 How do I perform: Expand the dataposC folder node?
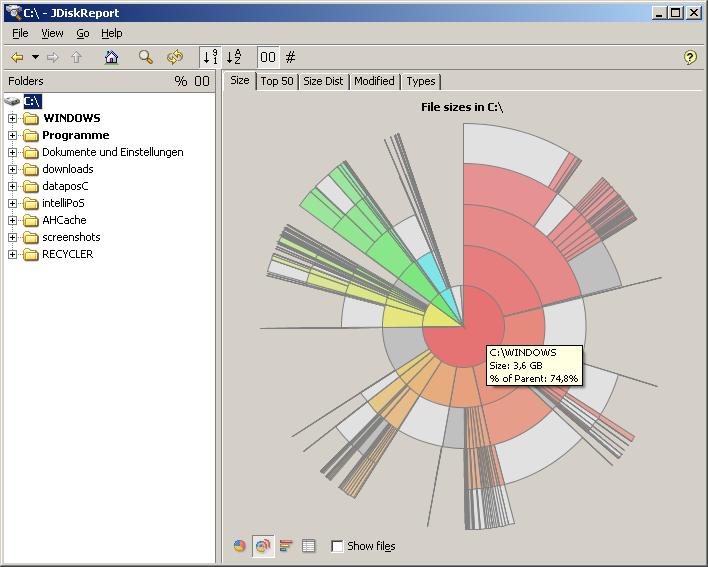point(13,186)
